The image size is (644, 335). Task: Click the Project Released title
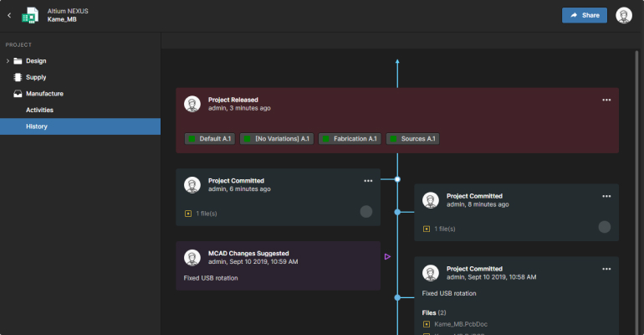click(x=233, y=100)
